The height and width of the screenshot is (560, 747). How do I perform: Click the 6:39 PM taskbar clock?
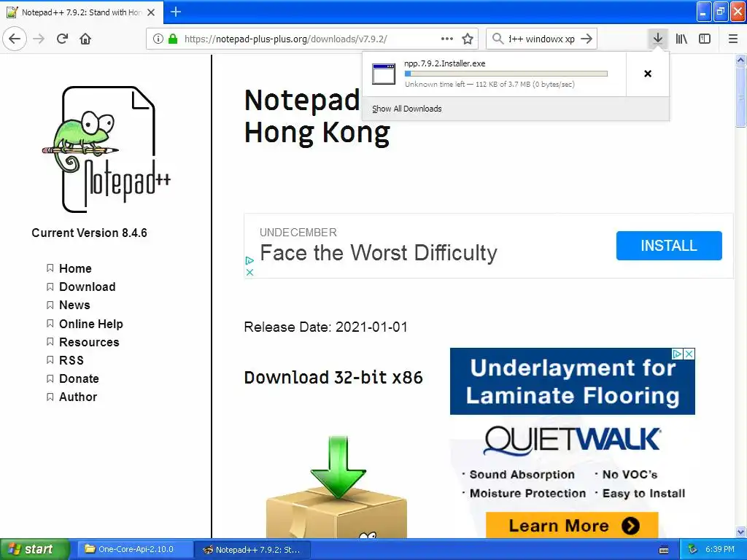(720, 550)
